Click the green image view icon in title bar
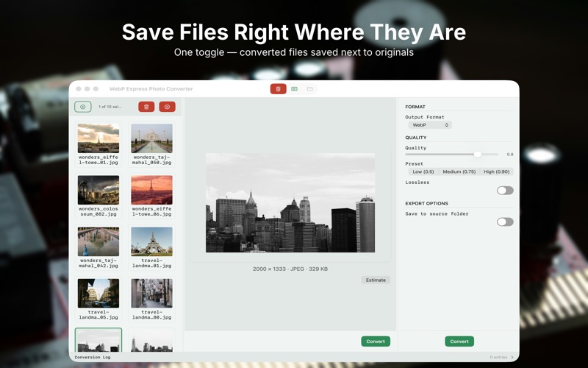Screen dimensions: 588x368 pos(295,89)
